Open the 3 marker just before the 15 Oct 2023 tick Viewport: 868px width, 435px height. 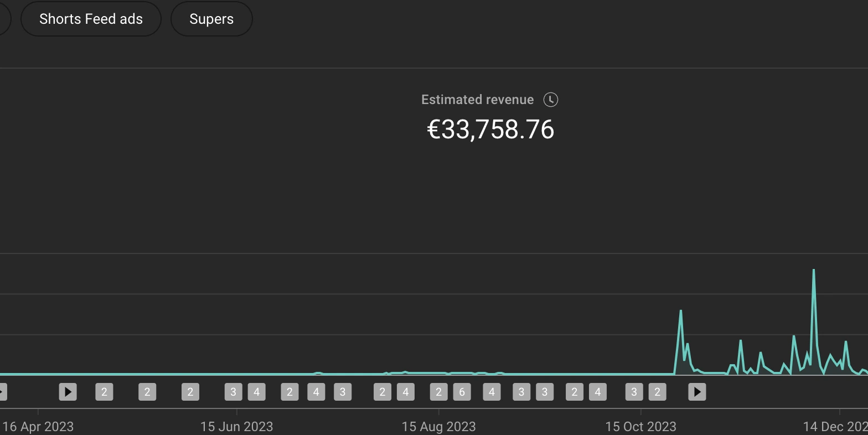(634, 392)
